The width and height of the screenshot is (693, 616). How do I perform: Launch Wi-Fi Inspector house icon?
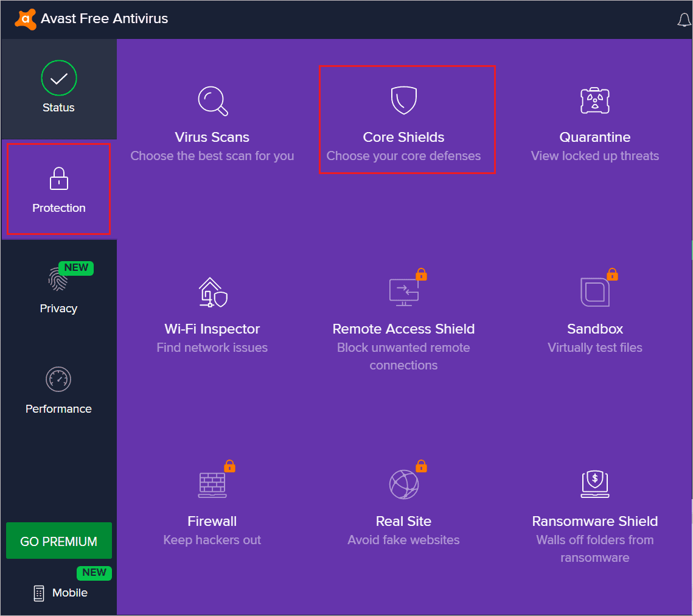[x=213, y=292]
